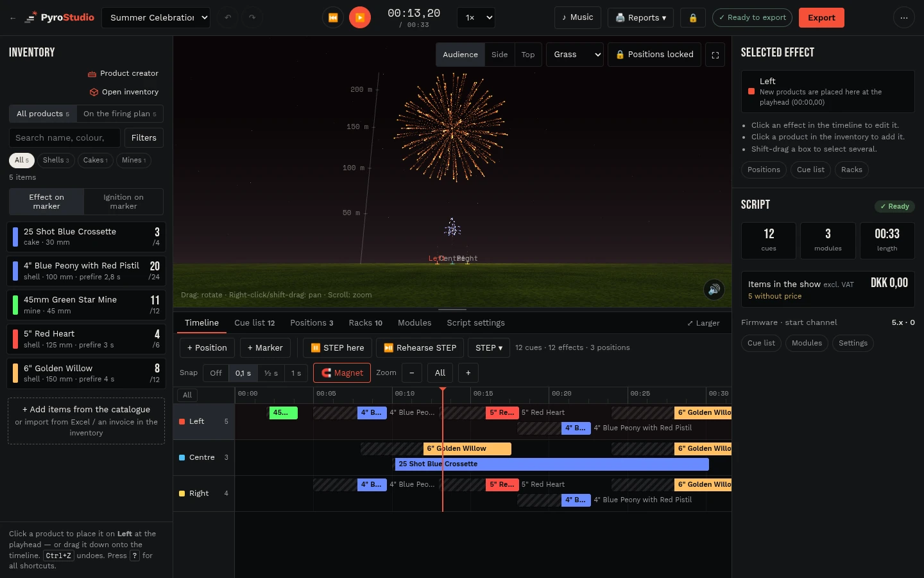Zoom out the timeline with minus
This screenshot has height=578, width=924.
412,373
